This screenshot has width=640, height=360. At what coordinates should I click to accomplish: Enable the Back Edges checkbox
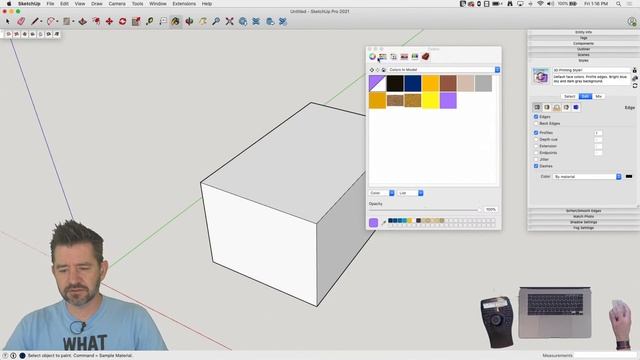pyautogui.click(x=536, y=123)
